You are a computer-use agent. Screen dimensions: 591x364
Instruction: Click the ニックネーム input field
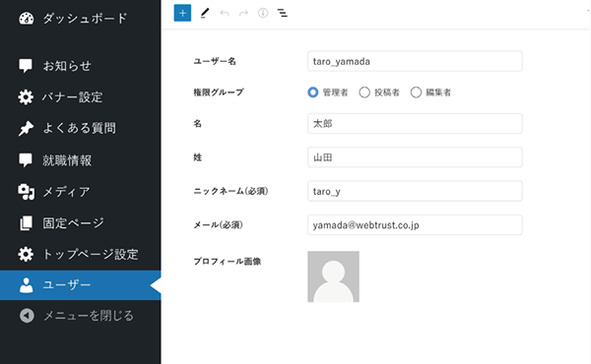pyautogui.click(x=415, y=191)
